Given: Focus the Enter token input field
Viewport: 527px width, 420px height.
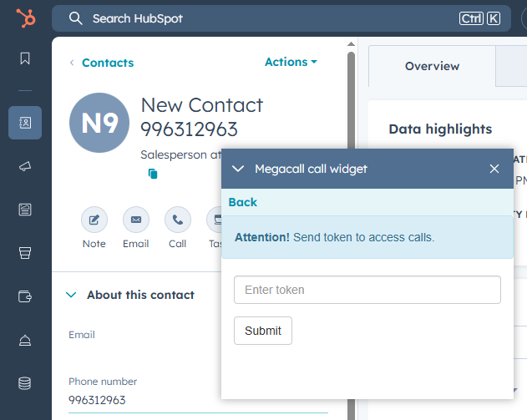Looking at the screenshot, I should [367, 290].
